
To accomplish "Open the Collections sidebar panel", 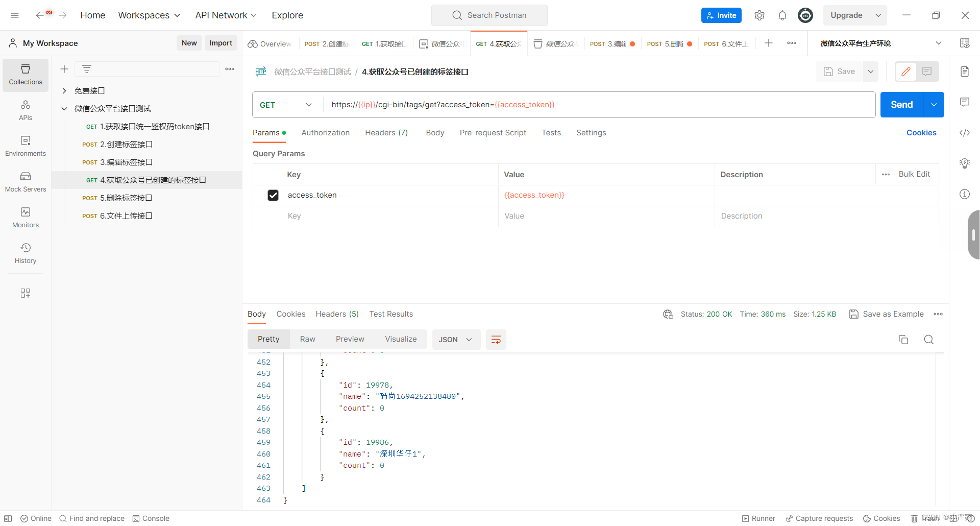I will click(26, 75).
